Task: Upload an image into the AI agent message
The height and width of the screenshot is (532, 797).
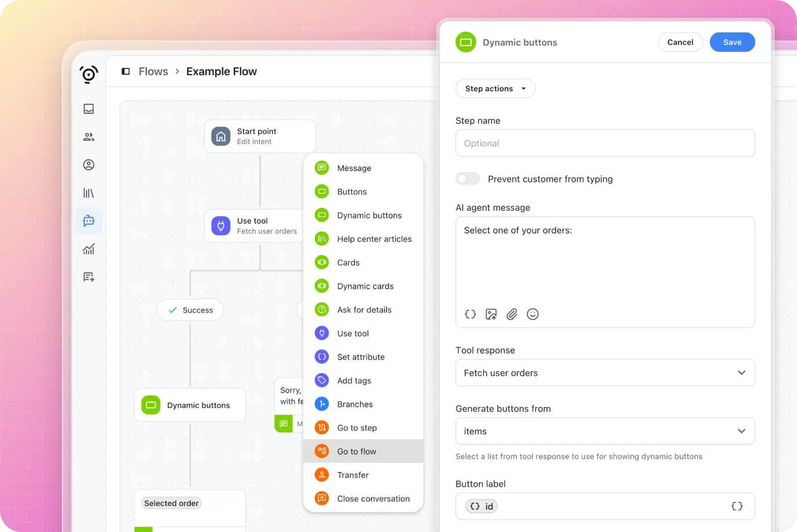Action: pos(491,314)
